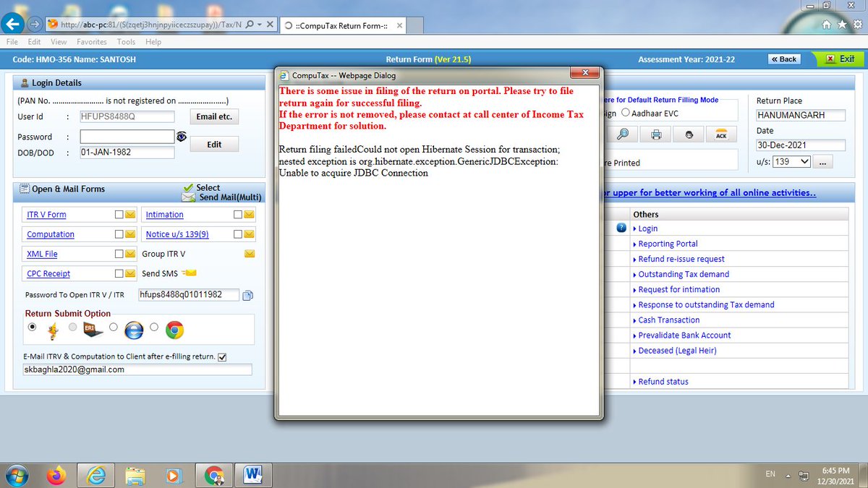Click into the Password input field
The width and height of the screenshot is (868, 488).
coord(127,136)
